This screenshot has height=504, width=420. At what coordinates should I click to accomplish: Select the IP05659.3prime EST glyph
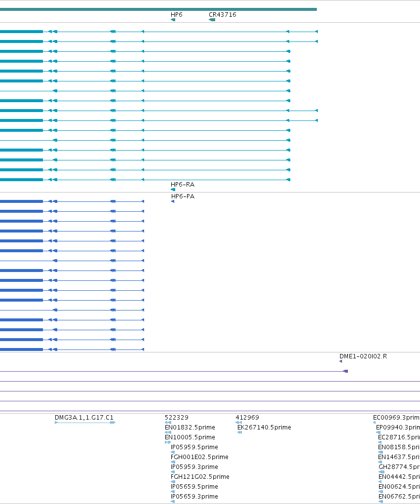click(173, 502)
